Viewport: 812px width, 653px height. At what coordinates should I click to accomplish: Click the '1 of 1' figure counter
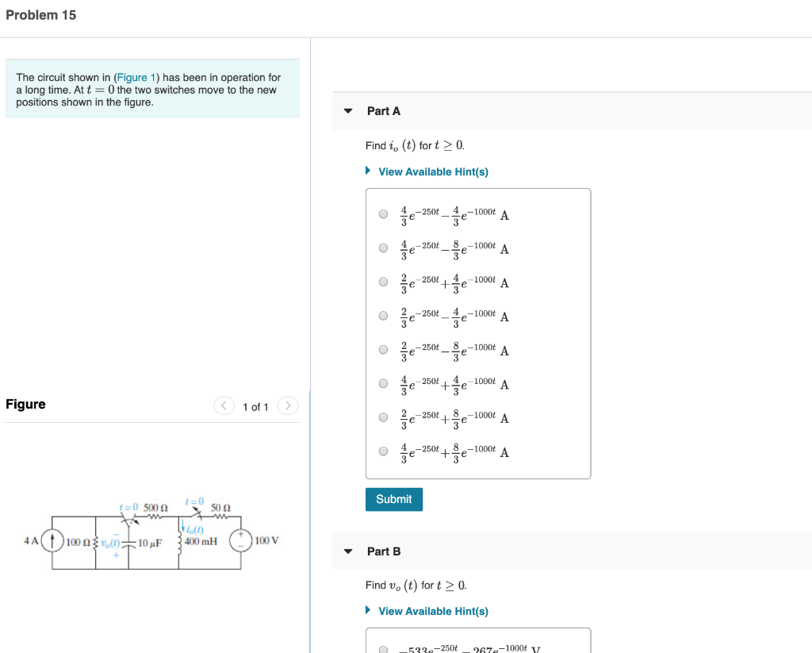(256, 407)
